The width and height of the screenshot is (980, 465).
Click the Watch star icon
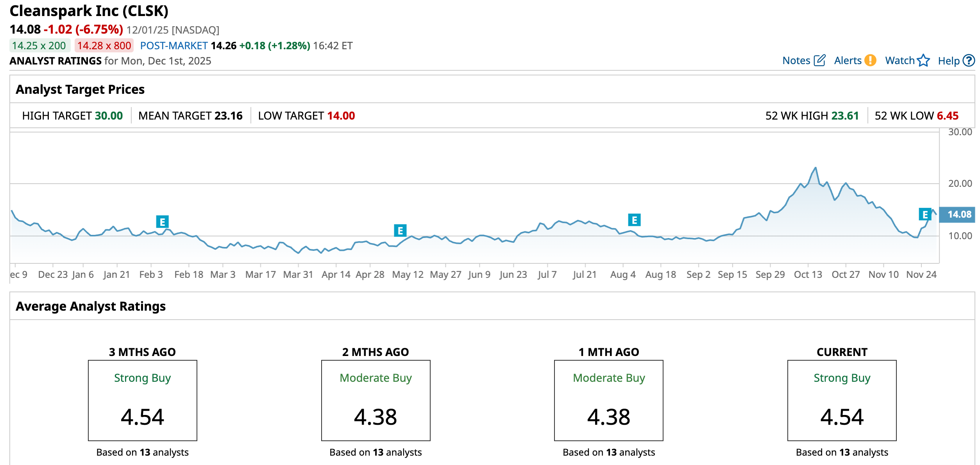(x=923, y=61)
